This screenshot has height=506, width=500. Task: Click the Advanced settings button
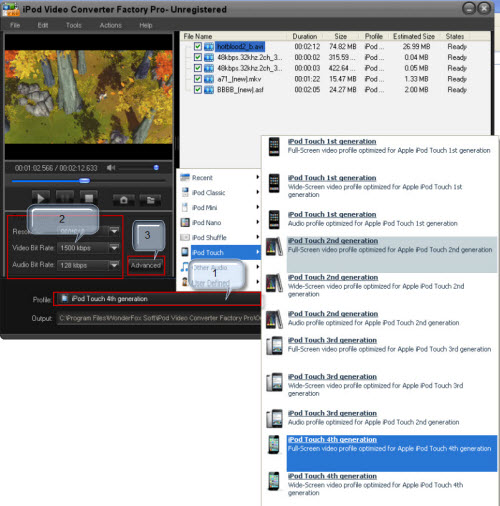(146, 265)
